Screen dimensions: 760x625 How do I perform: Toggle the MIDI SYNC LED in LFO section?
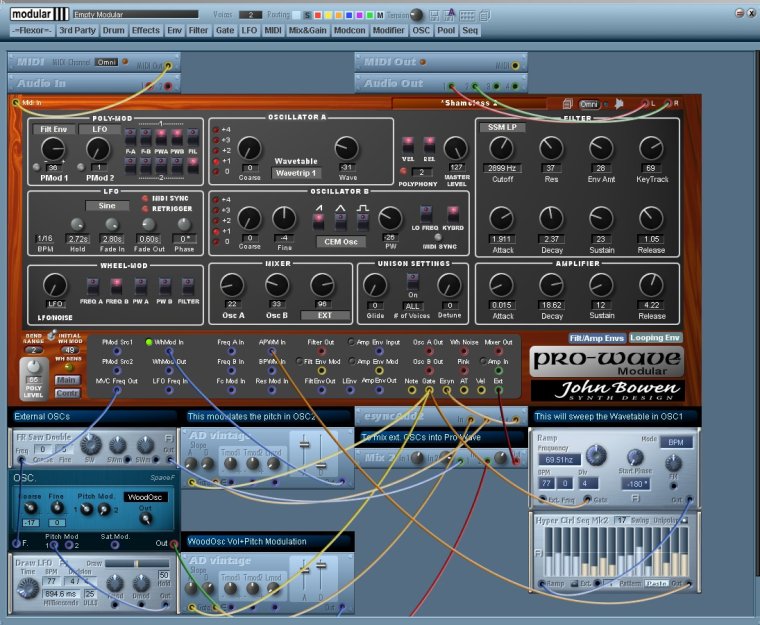[145, 198]
